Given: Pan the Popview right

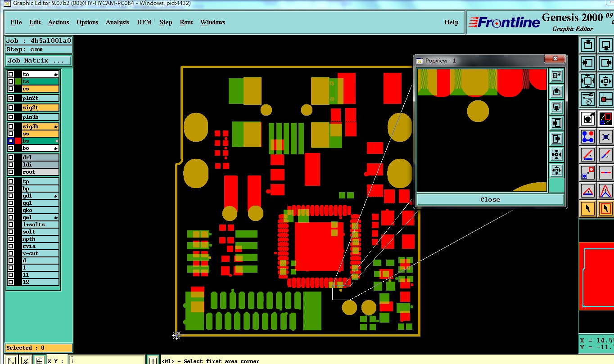Looking at the screenshot, I should (557, 139).
